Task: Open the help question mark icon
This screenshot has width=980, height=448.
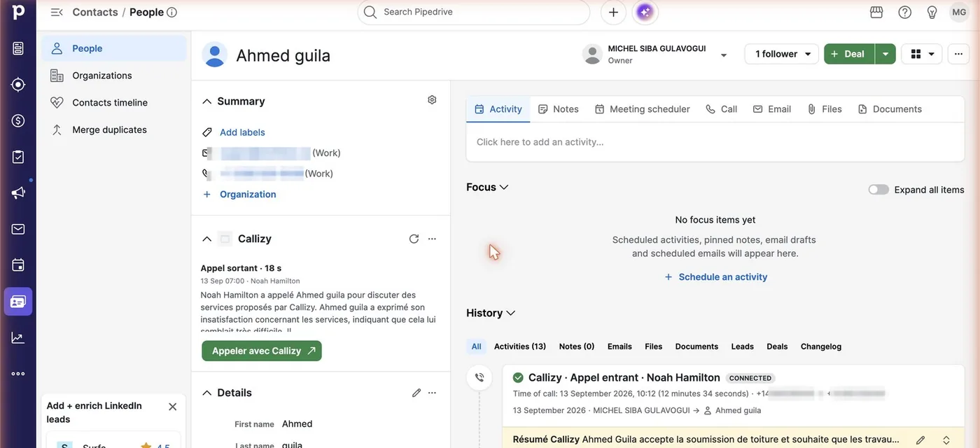Action: coord(905,12)
